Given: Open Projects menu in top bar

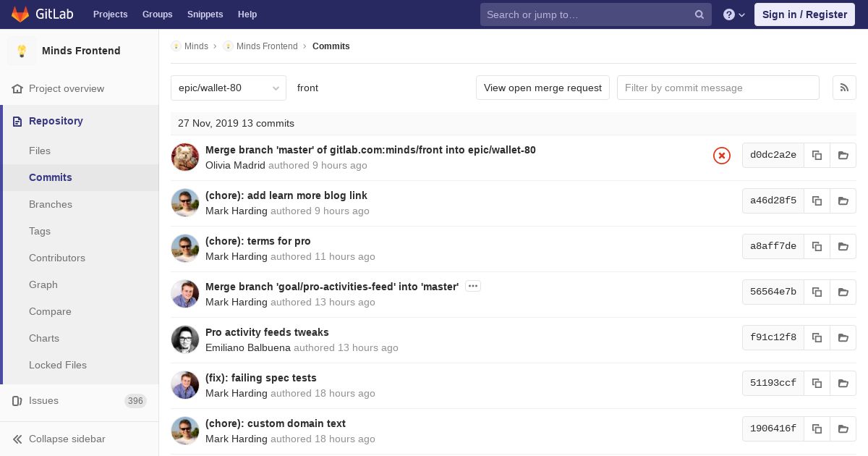Looking at the screenshot, I should pos(110,14).
